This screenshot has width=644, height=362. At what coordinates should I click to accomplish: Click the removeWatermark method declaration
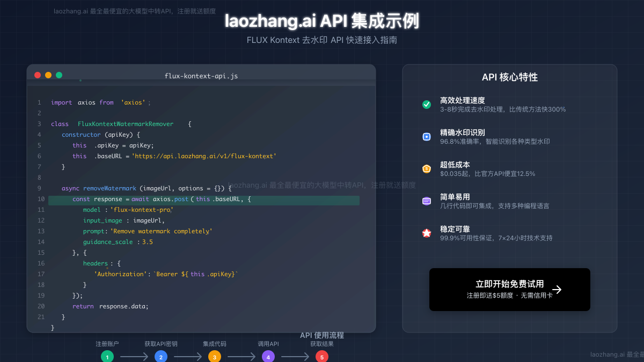[x=147, y=188]
